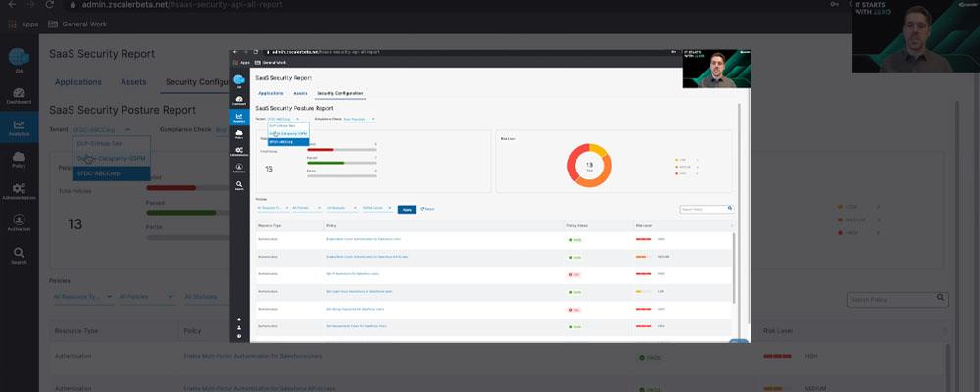Click Reset refresh icon in foreground filters
980x392 pixels.
[x=422, y=209]
